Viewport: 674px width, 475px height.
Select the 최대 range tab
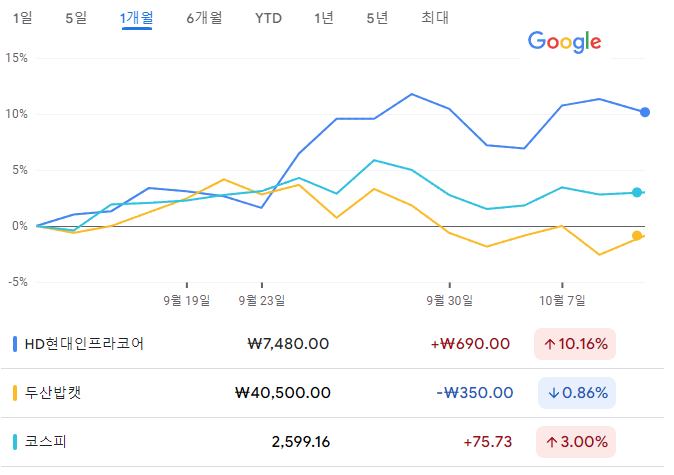435,18
